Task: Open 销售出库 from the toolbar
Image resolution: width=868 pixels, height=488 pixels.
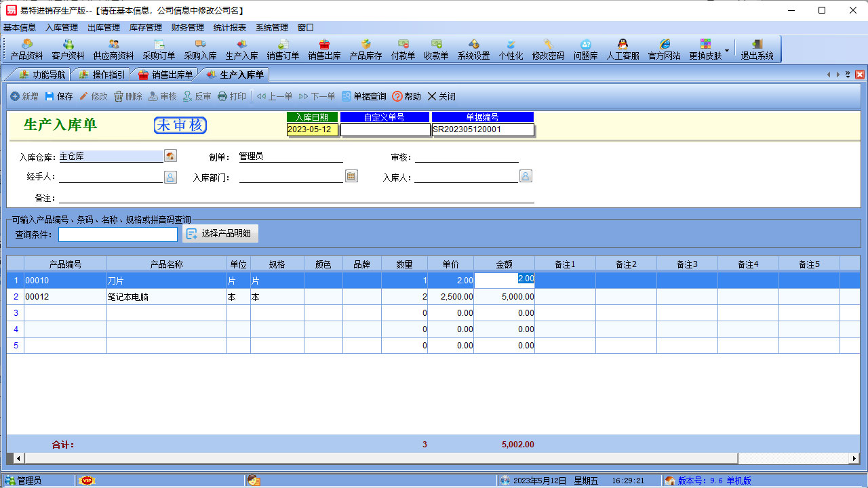Action: (x=324, y=49)
